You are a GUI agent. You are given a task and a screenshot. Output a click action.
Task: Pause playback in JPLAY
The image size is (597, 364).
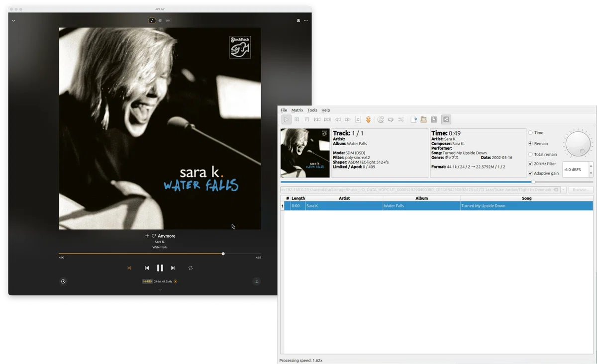[x=160, y=268]
